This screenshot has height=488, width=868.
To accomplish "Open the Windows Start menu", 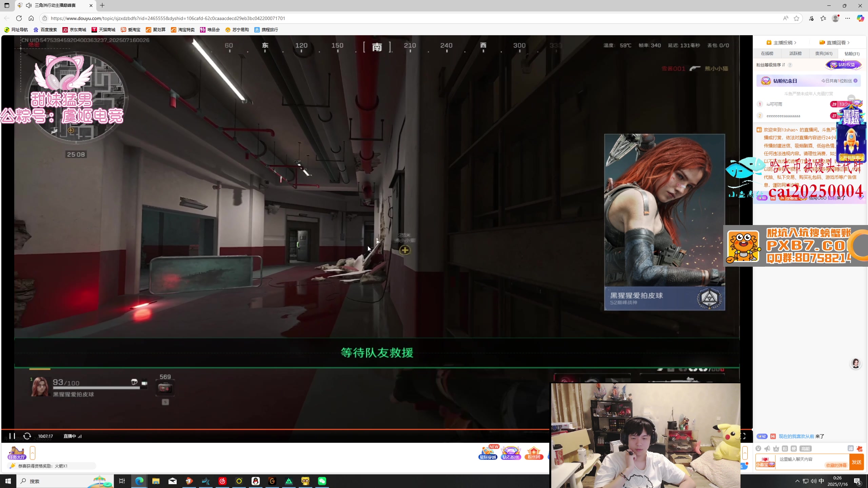I will coord(8,481).
